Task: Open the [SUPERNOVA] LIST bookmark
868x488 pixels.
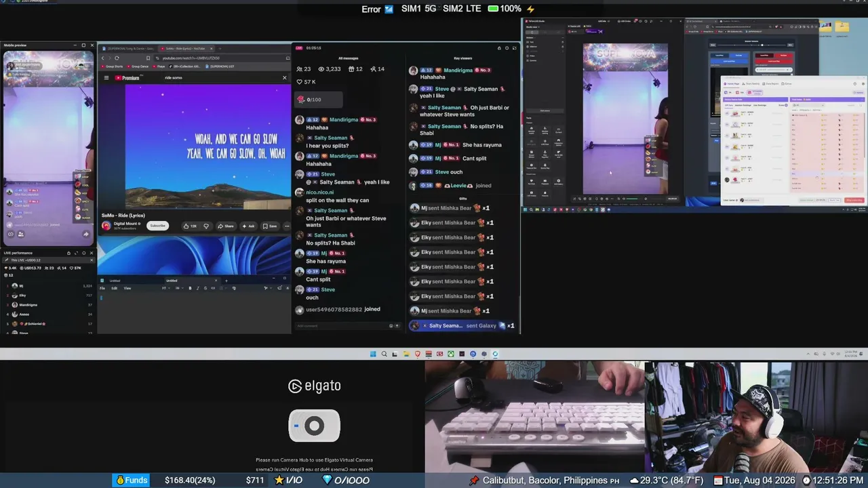Action: (219, 66)
